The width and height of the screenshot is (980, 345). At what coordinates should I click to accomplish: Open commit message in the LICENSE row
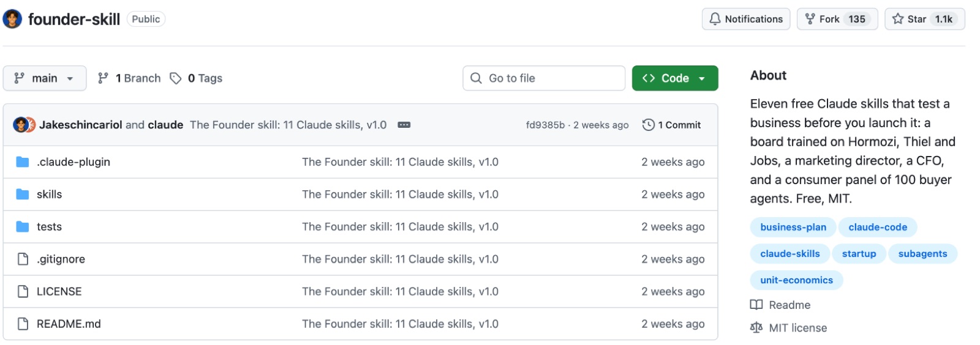click(x=400, y=292)
